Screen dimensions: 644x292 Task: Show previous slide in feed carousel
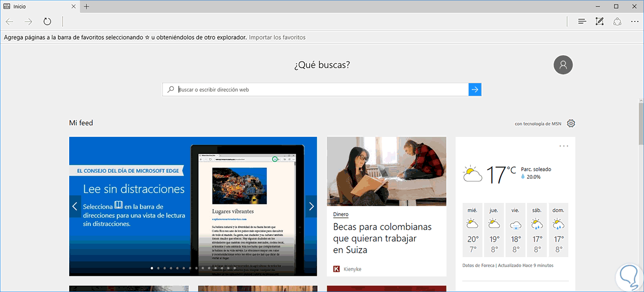75,207
